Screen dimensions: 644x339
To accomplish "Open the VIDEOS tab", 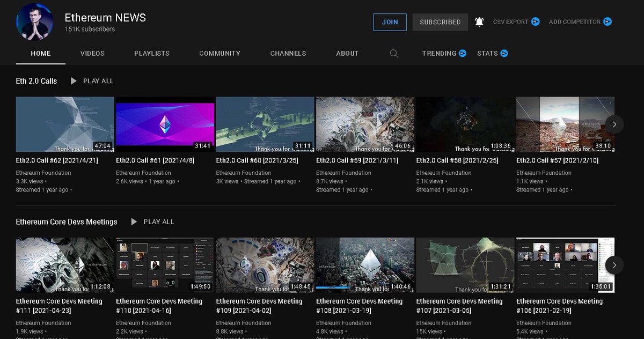I will coord(92,54).
